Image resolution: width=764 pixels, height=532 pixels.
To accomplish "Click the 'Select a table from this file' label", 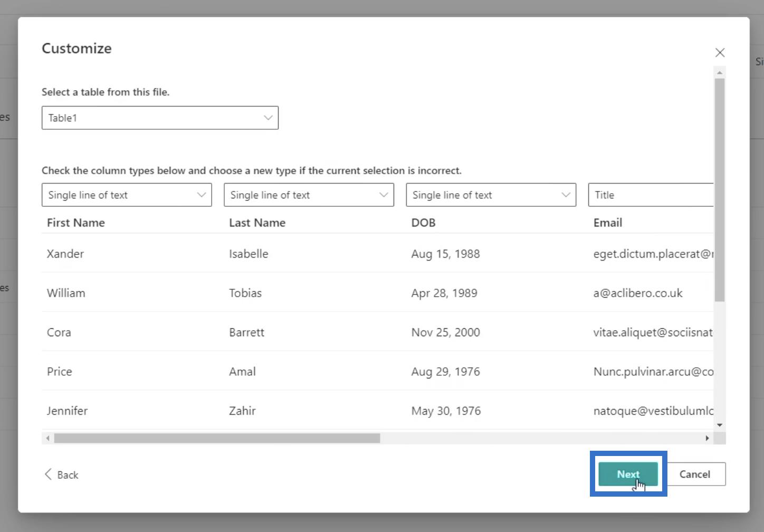I will 106,92.
